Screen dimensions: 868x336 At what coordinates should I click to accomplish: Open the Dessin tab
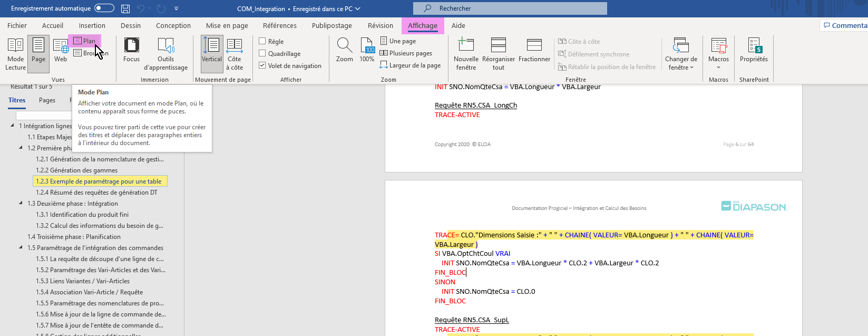click(x=131, y=25)
